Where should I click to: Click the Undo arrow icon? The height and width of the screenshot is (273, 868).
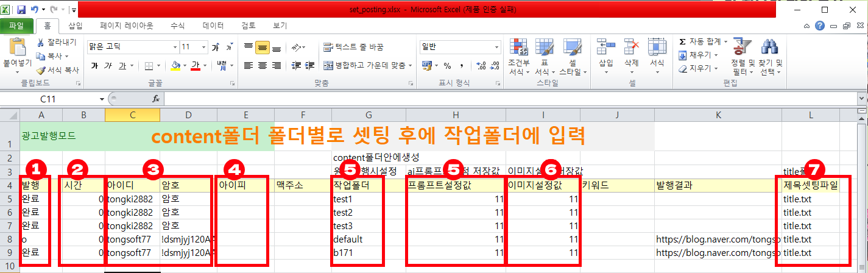point(35,10)
